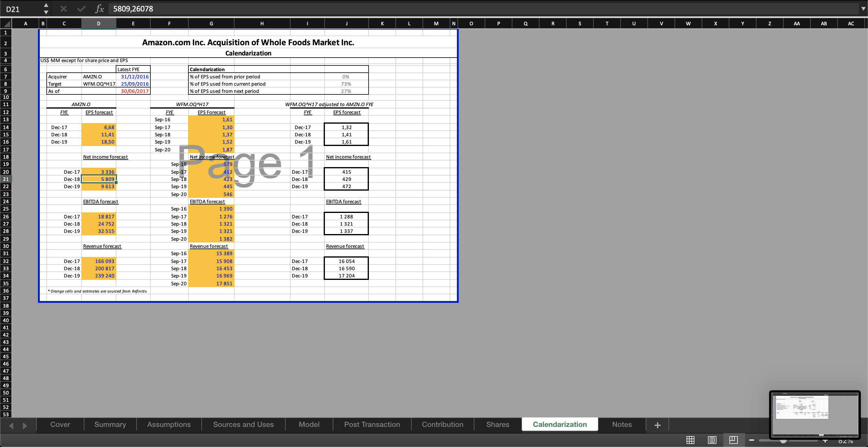Open the Shares sheet tab
The width and height of the screenshot is (868, 447).
[x=498, y=424]
